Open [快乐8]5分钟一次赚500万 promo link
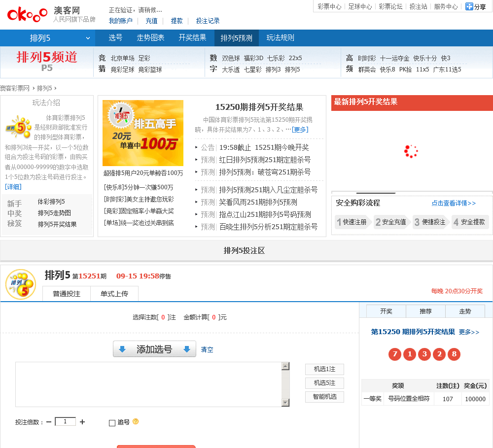Screen dimensions: 493x448 139,187
